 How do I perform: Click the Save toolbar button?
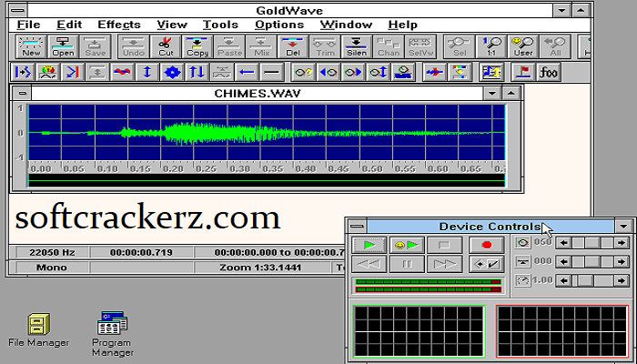click(x=95, y=46)
